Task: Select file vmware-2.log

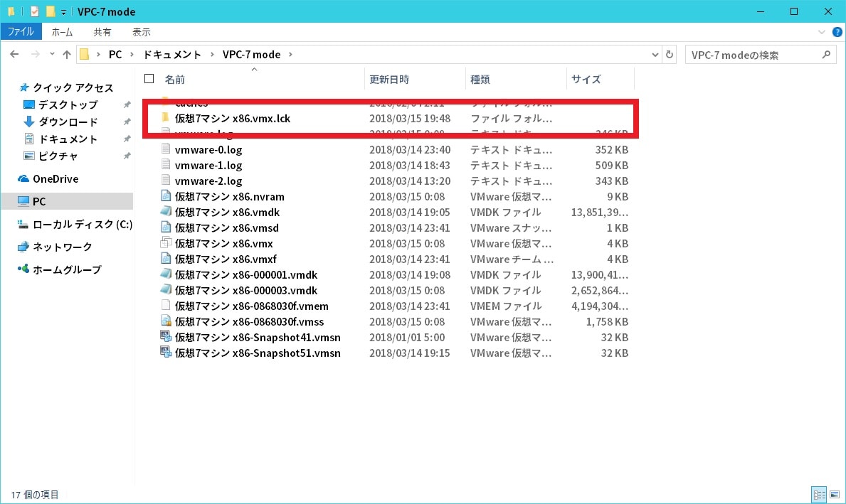Action: (208, 181)
